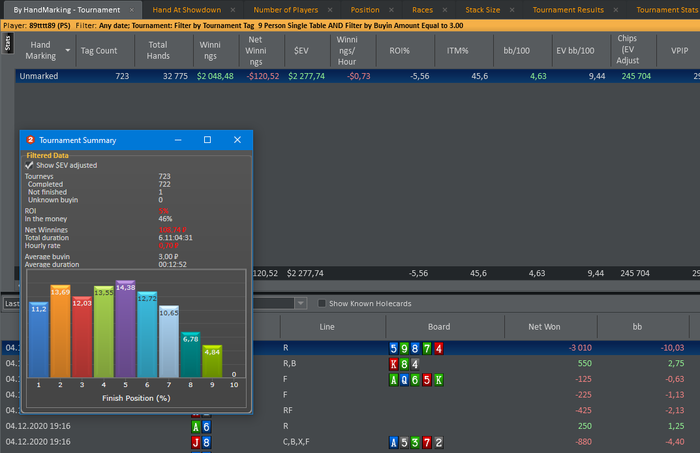Click the Tournament Summary app icon

click(30, 140)
